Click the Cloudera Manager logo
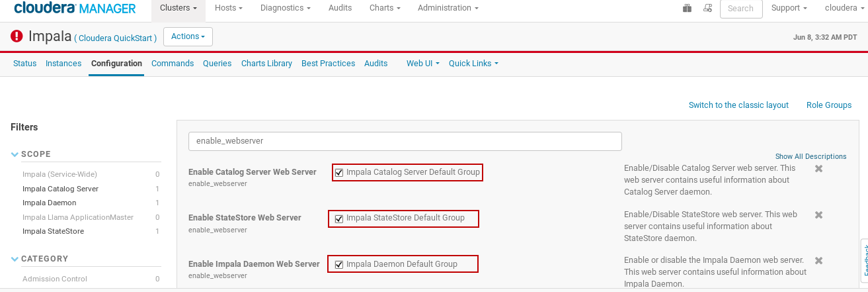This screenshot has height=292, width=868. pos(74,8)
